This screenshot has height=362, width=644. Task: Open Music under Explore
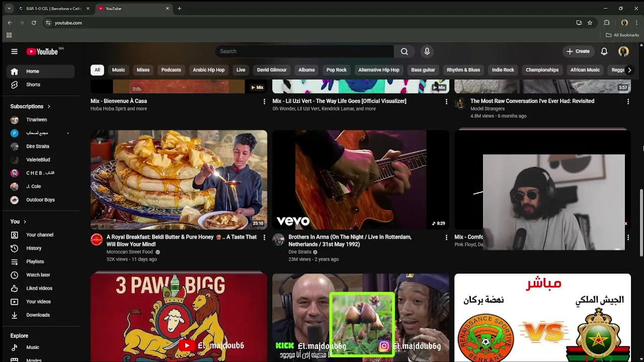click(x=40, y=347)
